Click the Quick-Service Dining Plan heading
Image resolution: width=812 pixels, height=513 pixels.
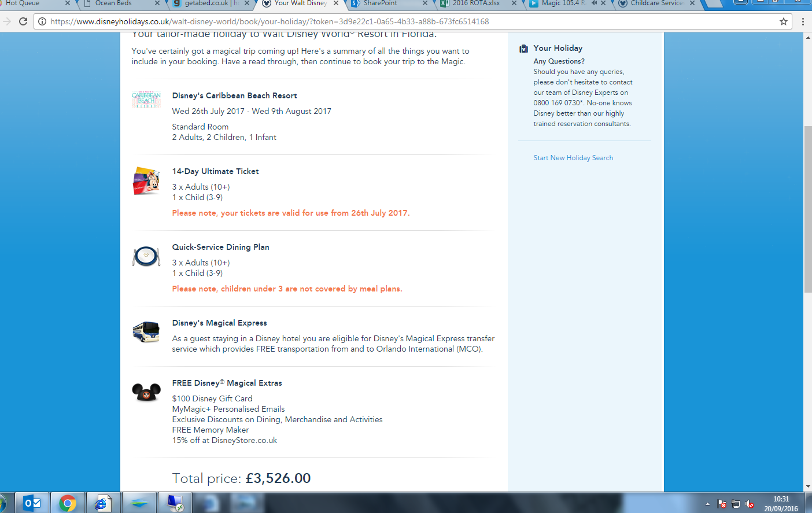coord(220,247)
